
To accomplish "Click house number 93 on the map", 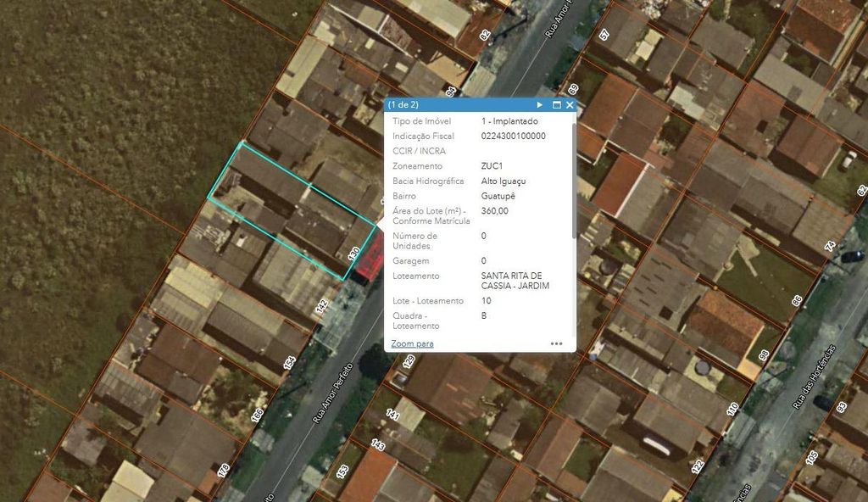I will 842,407.
